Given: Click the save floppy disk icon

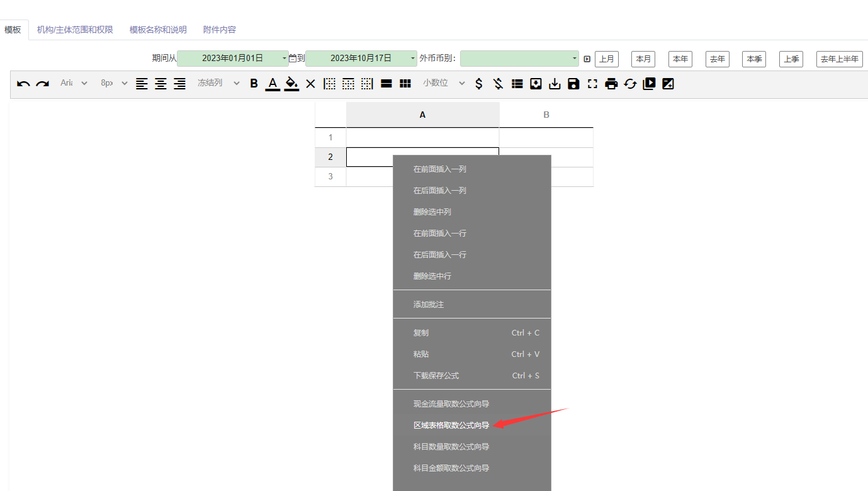Looking at the screenshot, I should 573,84.
